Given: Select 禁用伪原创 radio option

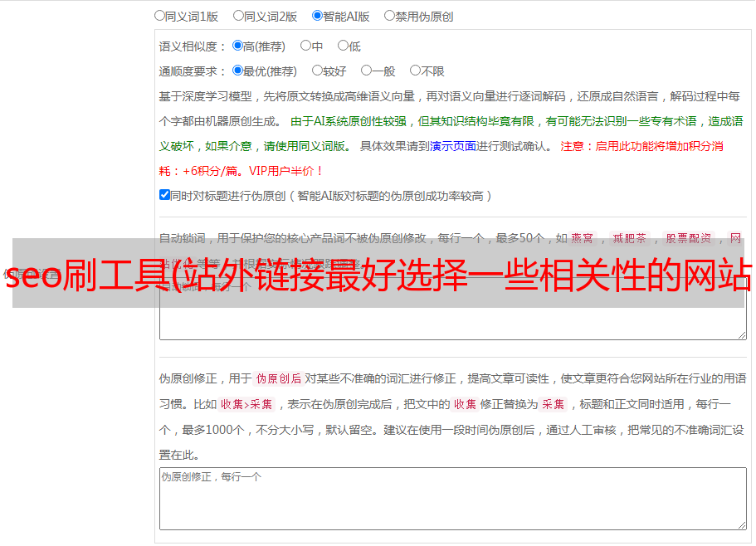Looking at the screenshot, I should (389, 16).
